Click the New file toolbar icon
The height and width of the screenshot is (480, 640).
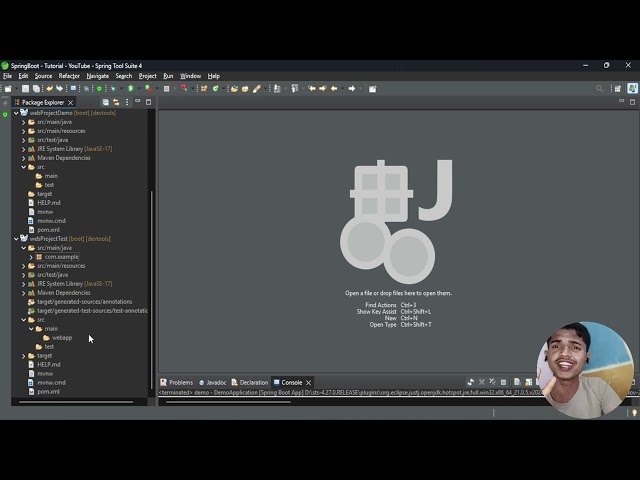point(8,89)
